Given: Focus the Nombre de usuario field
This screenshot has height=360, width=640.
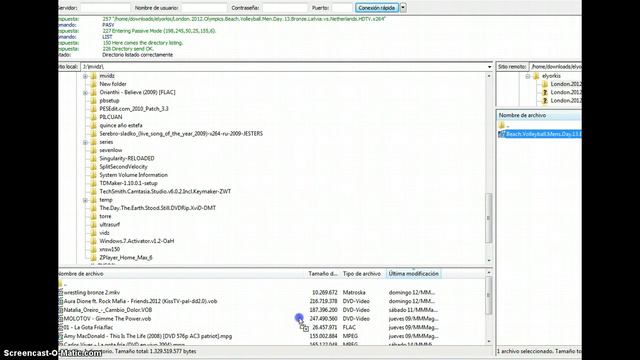Looking at the screenshot, I should (204, 8).
